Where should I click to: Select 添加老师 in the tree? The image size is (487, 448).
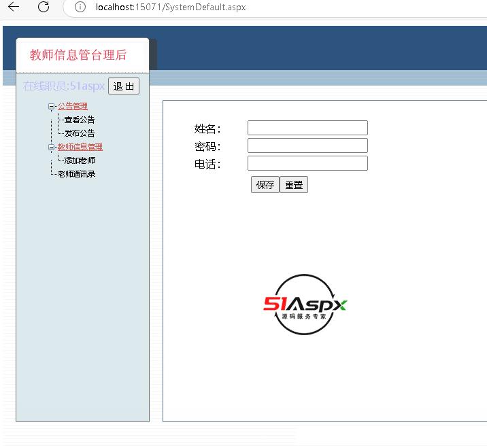click(x=80, y=160)
